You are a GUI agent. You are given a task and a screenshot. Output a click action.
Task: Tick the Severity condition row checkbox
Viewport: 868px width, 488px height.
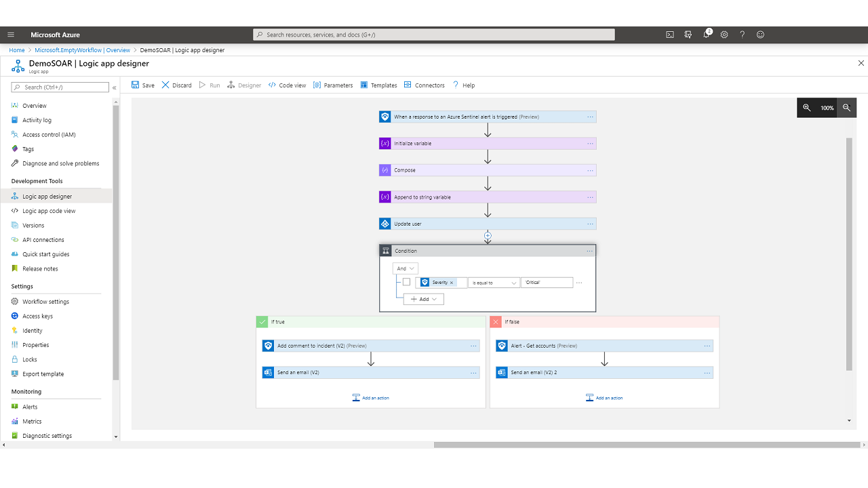[x=406, y=282]
